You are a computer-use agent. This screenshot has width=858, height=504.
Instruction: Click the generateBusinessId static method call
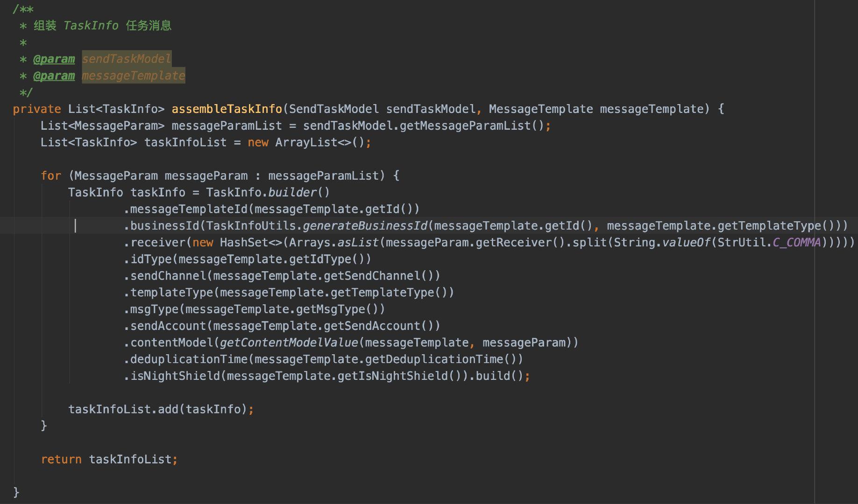click(x=365, y=226)
